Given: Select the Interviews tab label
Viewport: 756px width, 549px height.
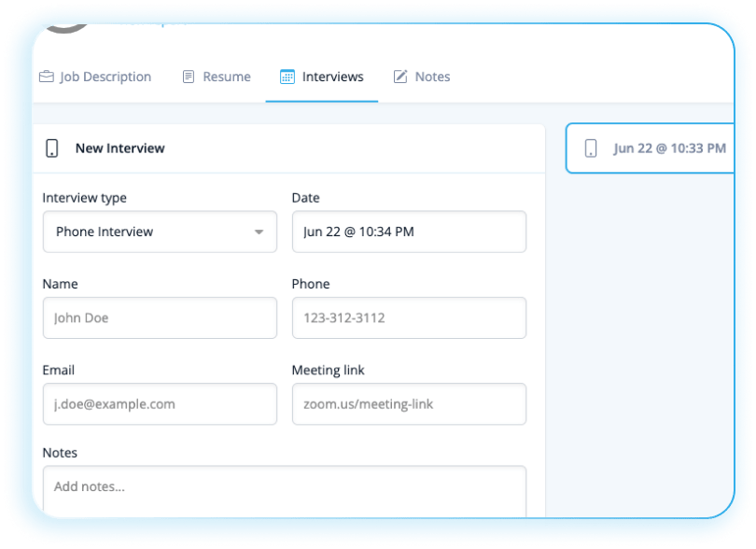Looking at the screenshot, I should (332, 77).
